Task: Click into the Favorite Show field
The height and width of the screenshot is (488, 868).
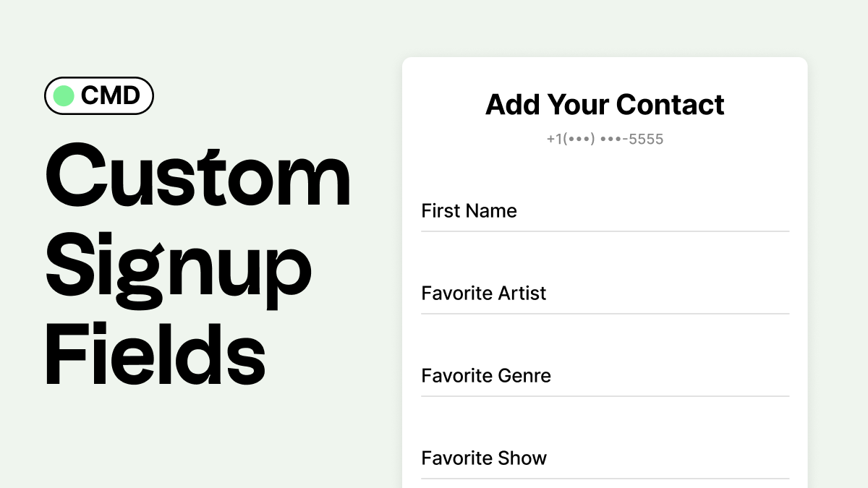Action: [605, 458]
